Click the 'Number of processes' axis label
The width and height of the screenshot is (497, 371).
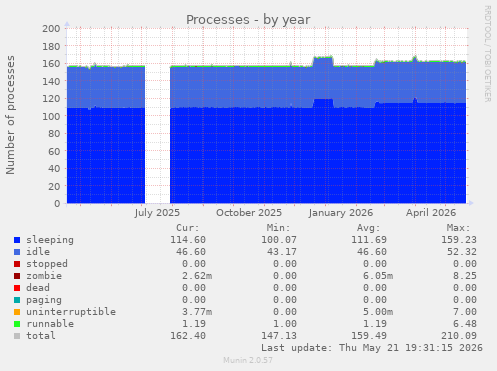10,115
